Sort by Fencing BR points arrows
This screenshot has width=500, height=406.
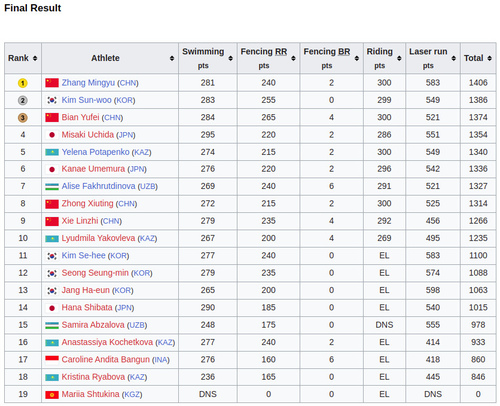[x=357, y=58]
